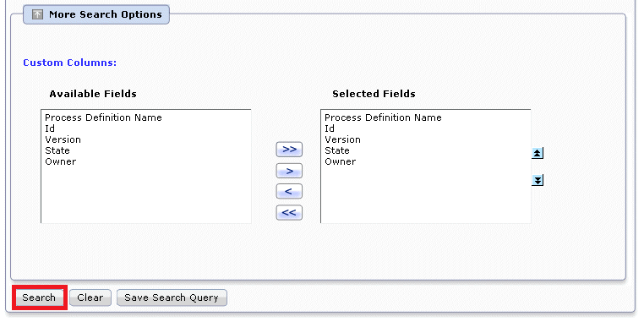Remove the selected field with the < button
The width and height of the screenshot is (644, 322).
(289, 191)
